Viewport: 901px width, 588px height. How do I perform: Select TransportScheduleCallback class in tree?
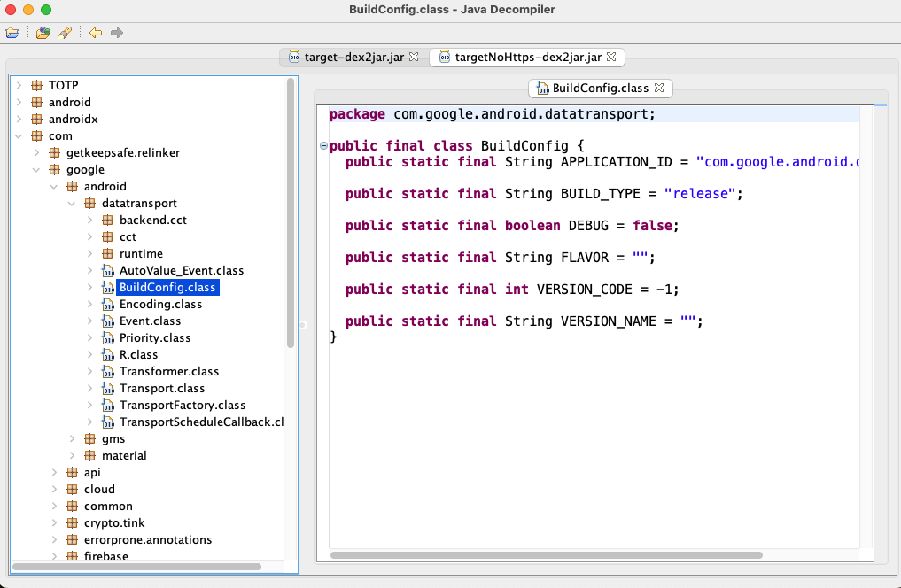[201, 422]
